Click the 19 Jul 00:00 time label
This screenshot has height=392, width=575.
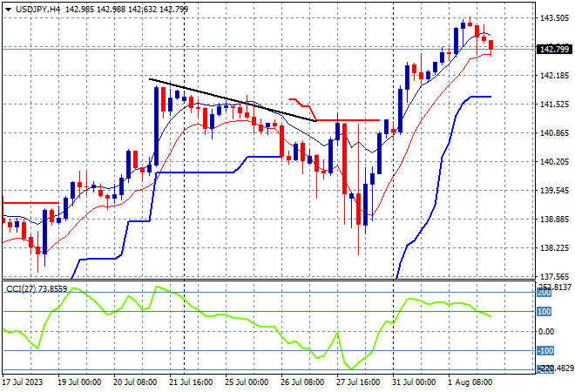(79, 382)
